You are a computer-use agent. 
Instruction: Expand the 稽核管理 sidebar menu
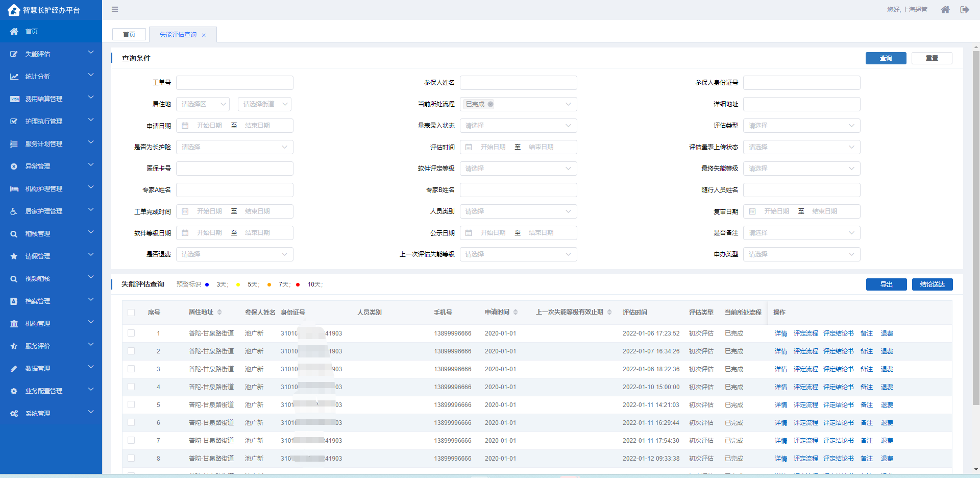click(x=51, y=233)
